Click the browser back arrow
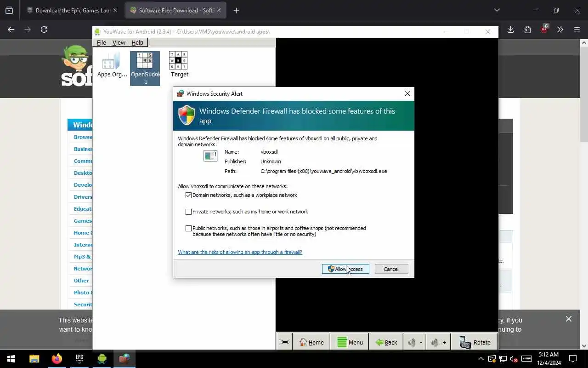Image resolution: width=588 pixels, height=368 pixels. (x=11, y=29)
